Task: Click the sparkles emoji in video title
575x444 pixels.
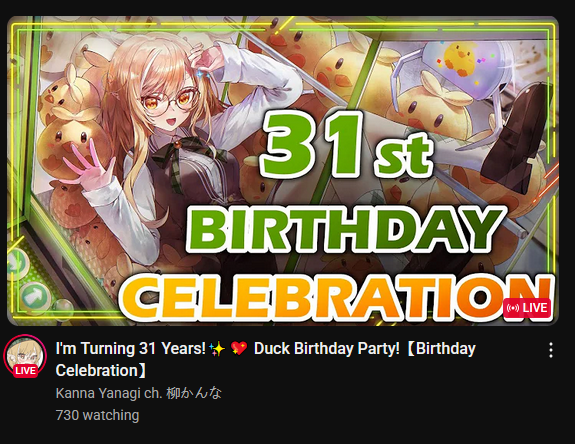Action: click(217, 349)
